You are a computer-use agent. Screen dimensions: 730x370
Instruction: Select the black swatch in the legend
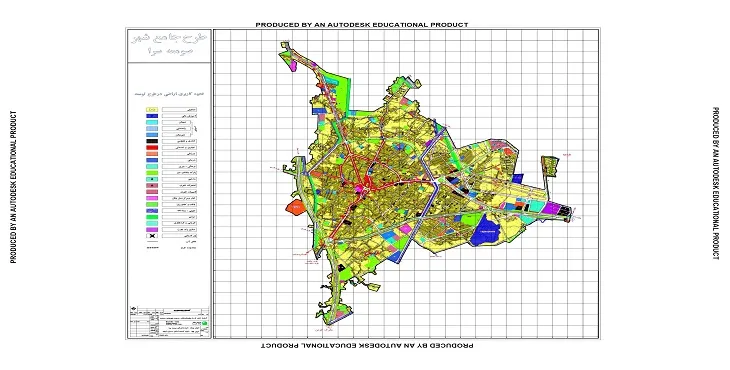tap(152, 141)
